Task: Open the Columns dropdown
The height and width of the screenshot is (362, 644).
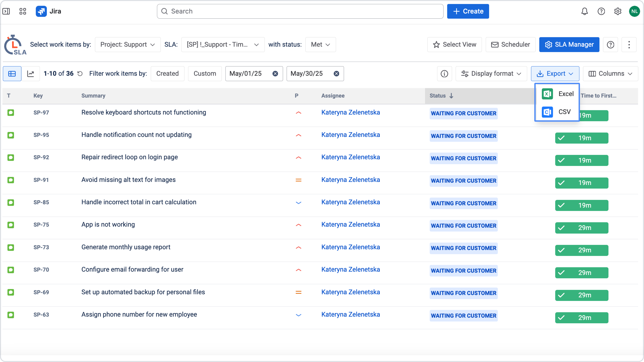Action: point(610,74)
